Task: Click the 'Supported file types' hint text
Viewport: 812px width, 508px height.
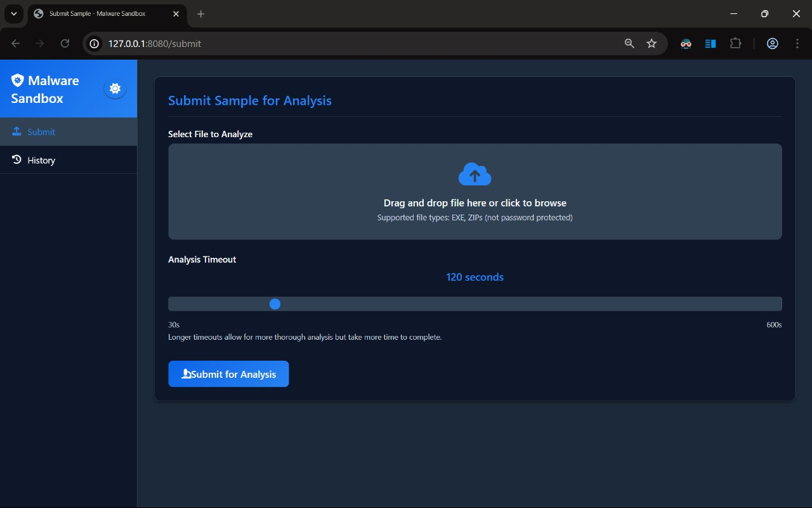Action: click(x=475, y=218)
